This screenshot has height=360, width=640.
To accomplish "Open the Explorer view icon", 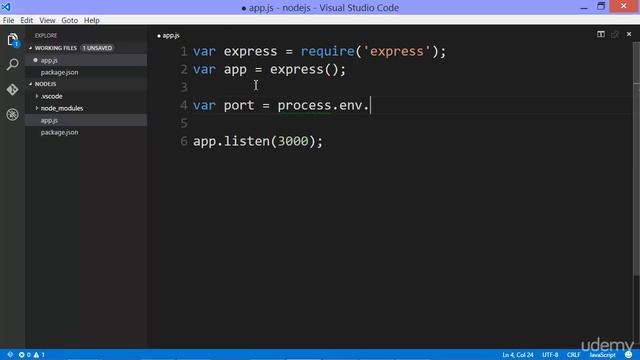I will point(12,40).
